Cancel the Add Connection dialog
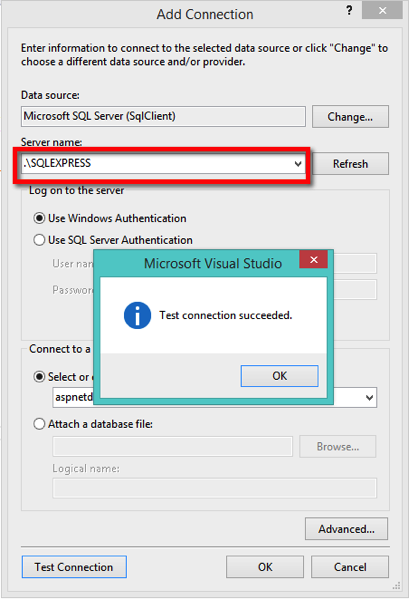Viewport: 409px width, 600px height. pyautogui.click(x=350, y=567)
